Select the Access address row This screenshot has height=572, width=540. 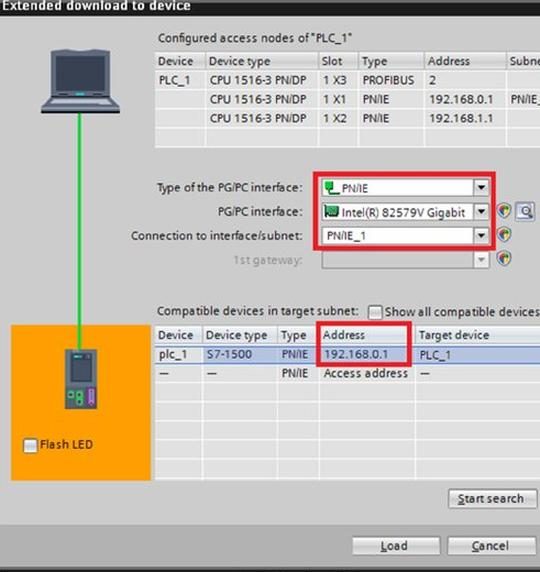[347, 373]
